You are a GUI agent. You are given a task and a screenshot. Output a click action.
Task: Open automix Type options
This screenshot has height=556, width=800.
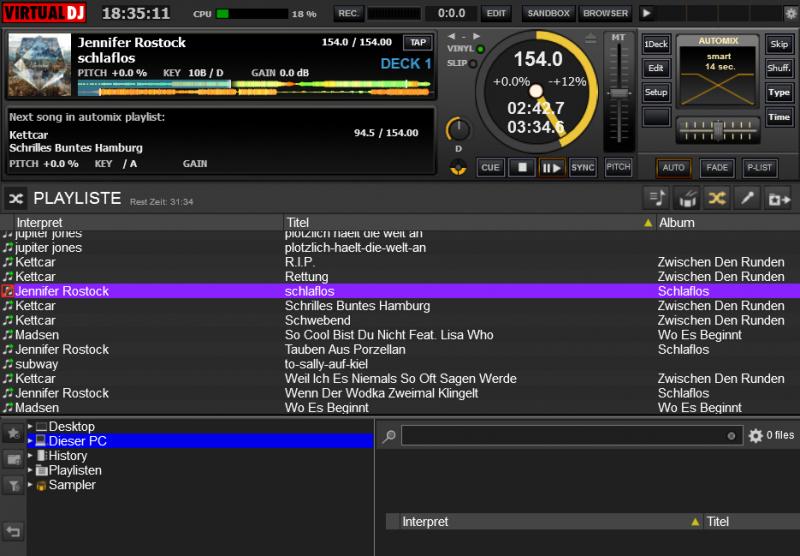coord(779,92)
